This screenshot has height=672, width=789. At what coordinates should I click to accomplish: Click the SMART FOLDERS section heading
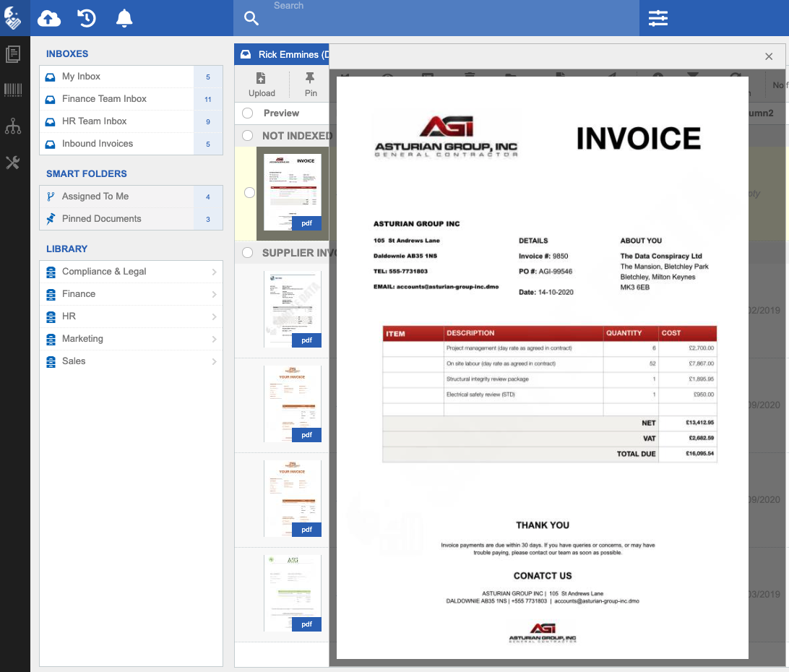point(87,173)
